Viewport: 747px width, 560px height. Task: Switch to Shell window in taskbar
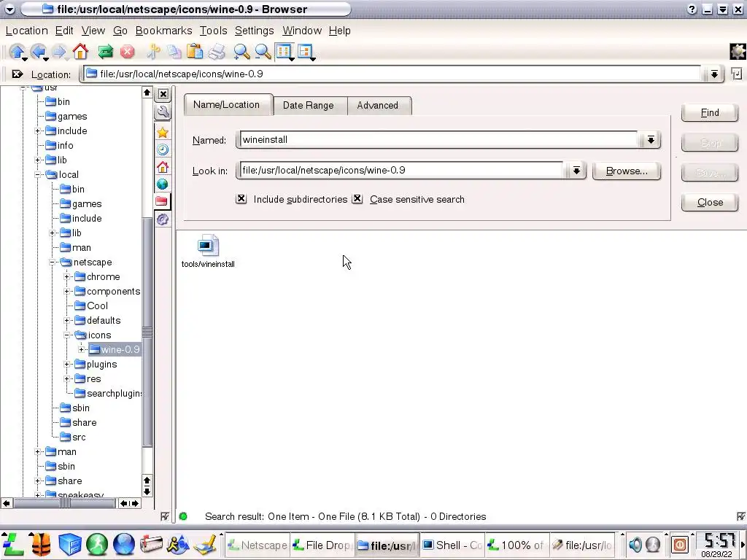click(x=451, y=545)
